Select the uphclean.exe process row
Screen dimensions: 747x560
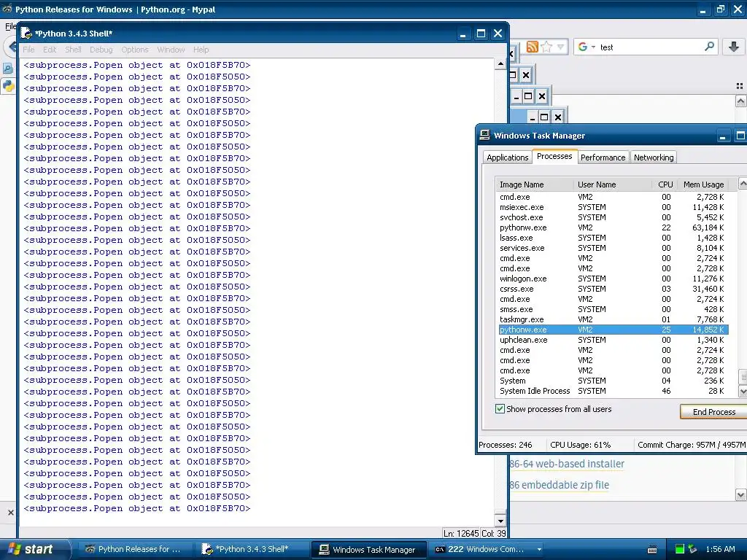613,340
